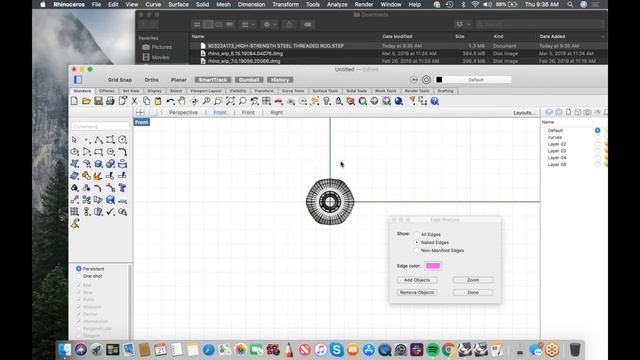This screenshot has width=640, height=360.
Task: Toggle the SmartTrack mode
Action: pos(213,80)
